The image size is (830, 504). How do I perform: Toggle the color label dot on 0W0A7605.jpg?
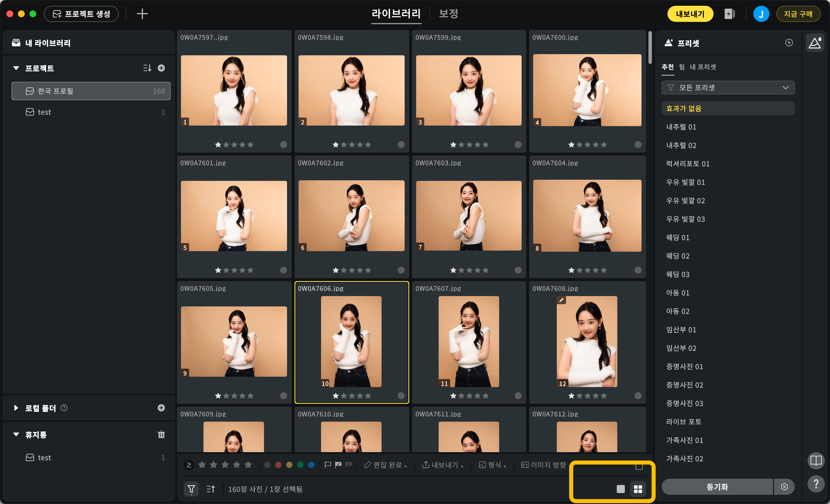[284, 396]
